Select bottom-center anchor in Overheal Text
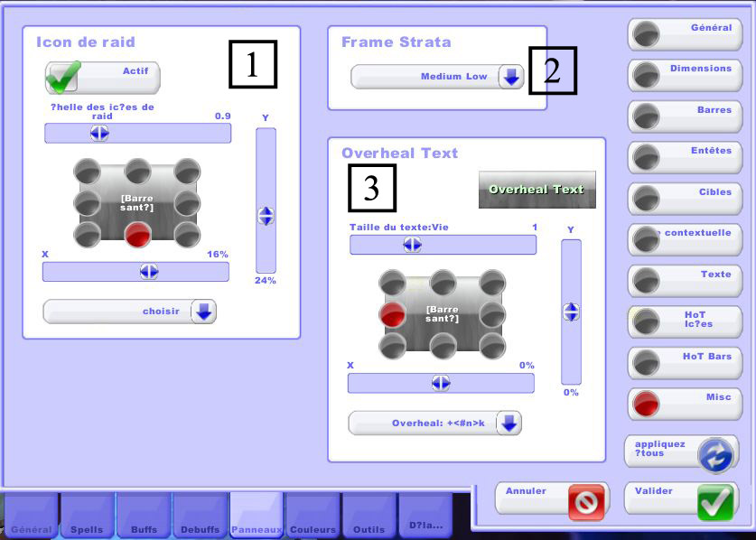This screenshot has width=756, height=540. (x=443, y=346)
